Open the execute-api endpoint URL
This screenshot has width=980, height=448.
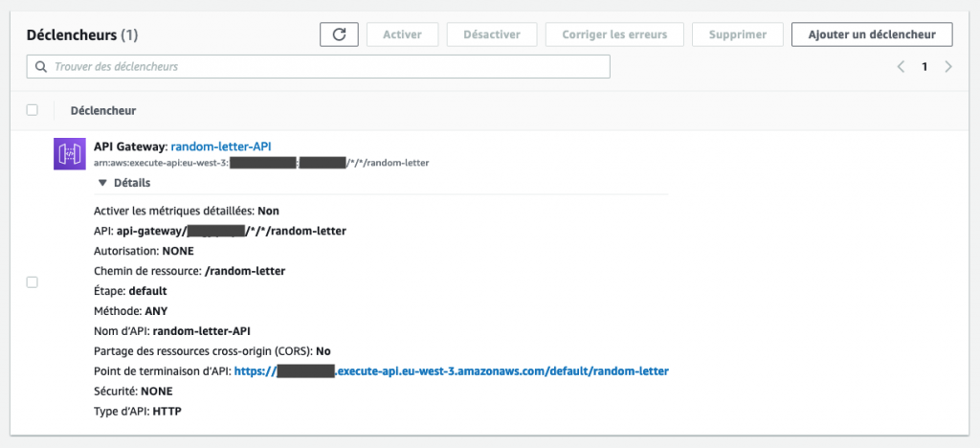pyautogui.click(x=452, y=371)
